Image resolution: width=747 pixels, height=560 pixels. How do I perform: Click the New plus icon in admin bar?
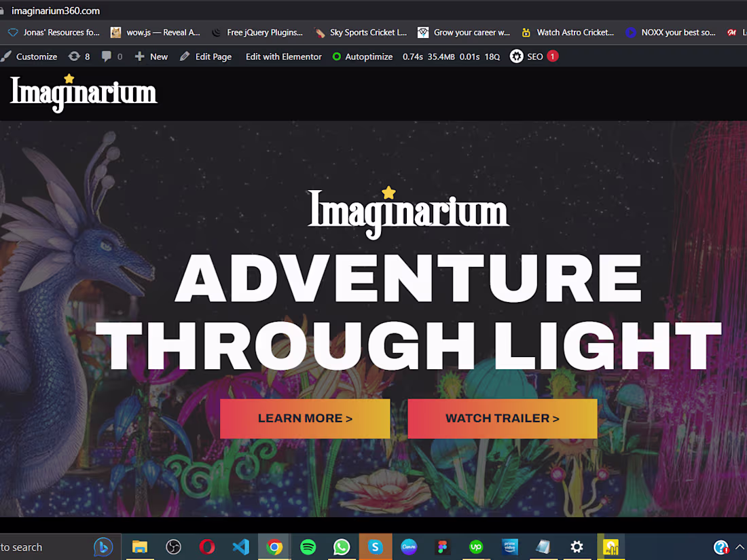(141, 56)
